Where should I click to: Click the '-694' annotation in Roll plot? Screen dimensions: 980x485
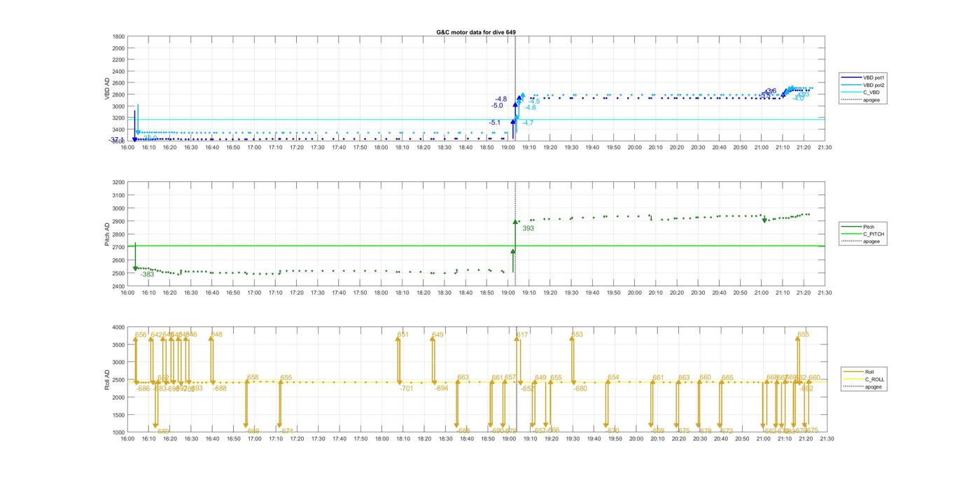pyautogui.click(x=441, y=388)
